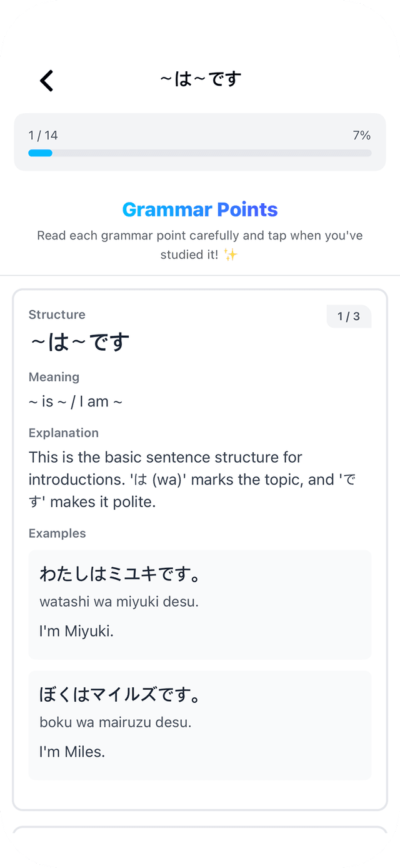Image resolution: width=400 pixels, height=868 pixels.
Task: Click the Grammar Points heading
Action: [200, 209]
